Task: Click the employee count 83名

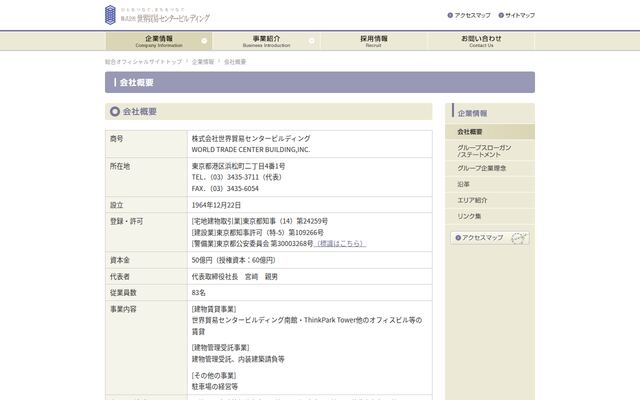Action: (198, 293)
